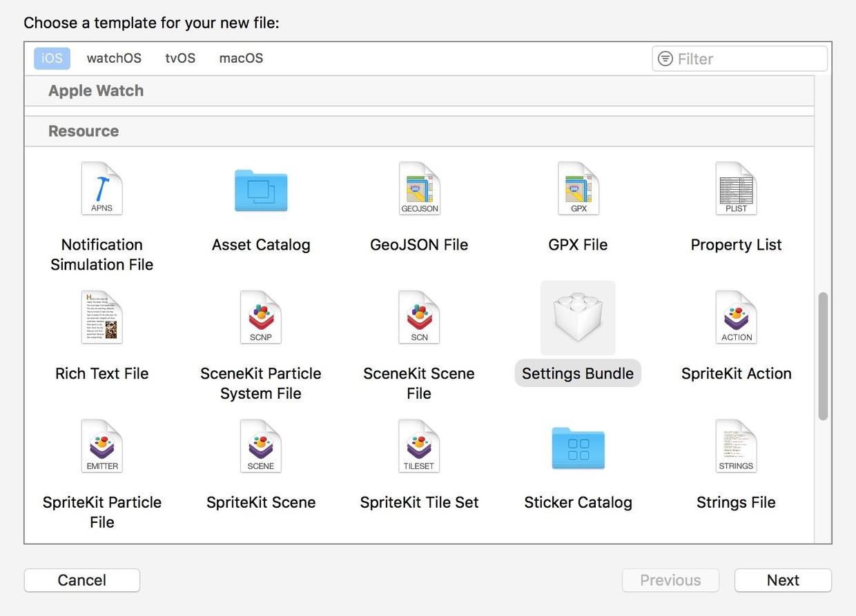Image resolution: width=856 pixels, height=616 pixels.
Task: Select the Rich Text File template icon
Action: click(101, 317)
